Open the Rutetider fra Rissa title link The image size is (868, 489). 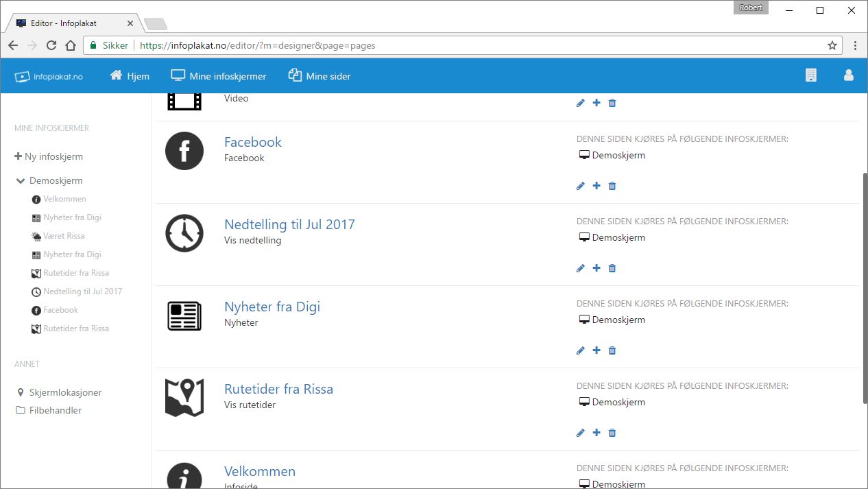click(x=278, y=389)
